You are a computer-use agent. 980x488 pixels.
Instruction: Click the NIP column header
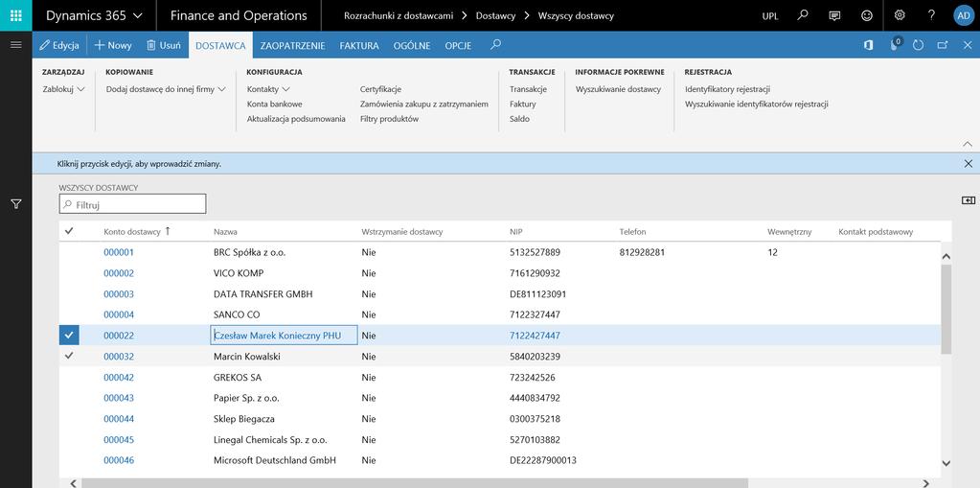516,231
